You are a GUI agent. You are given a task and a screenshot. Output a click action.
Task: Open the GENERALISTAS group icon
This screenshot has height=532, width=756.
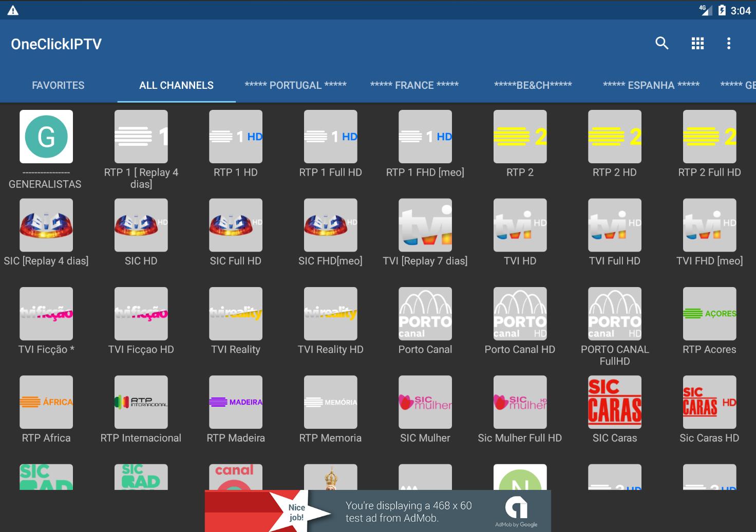46,137
